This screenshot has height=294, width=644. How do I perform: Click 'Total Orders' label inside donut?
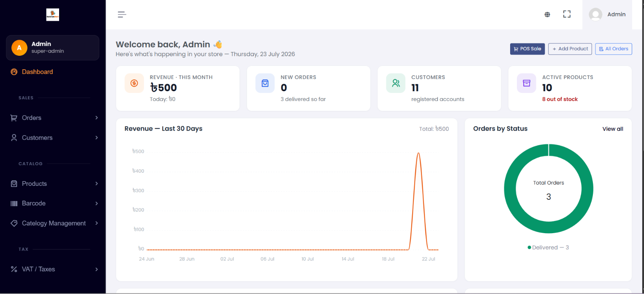pyautogui.click(x=549, y=183)
